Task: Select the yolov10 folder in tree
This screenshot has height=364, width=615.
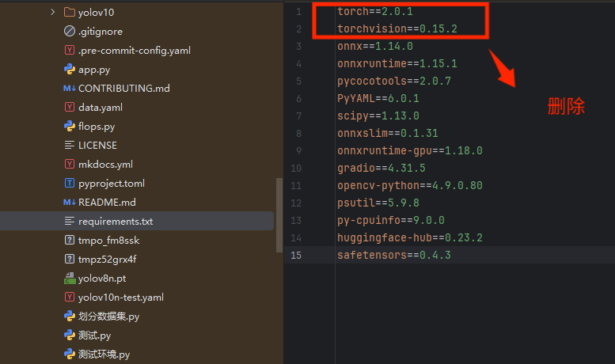Action: click(x=96, y=13)
